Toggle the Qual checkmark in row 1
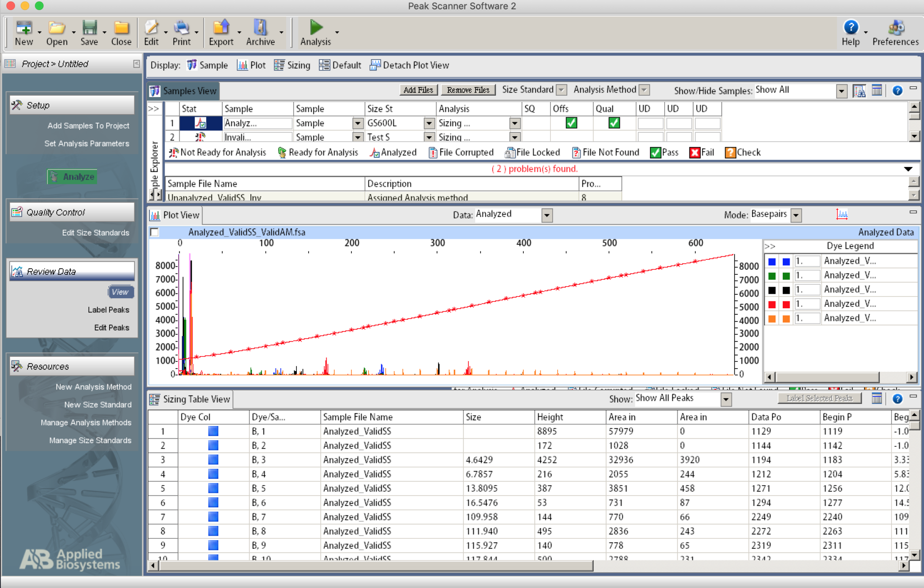924x588 pixels. 614,123
